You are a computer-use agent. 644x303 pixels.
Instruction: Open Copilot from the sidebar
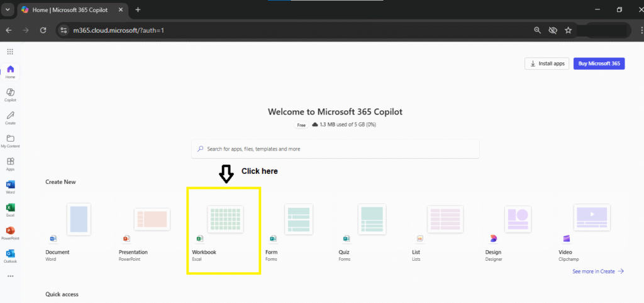point(10,95)
